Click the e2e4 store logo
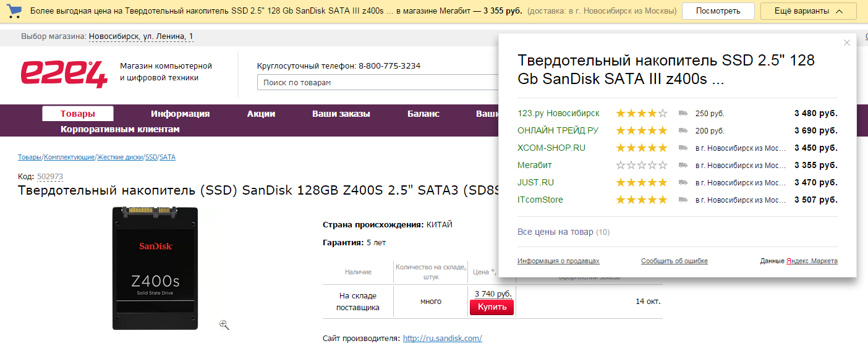The image size is (868, 346). click(x=64, y=74)
